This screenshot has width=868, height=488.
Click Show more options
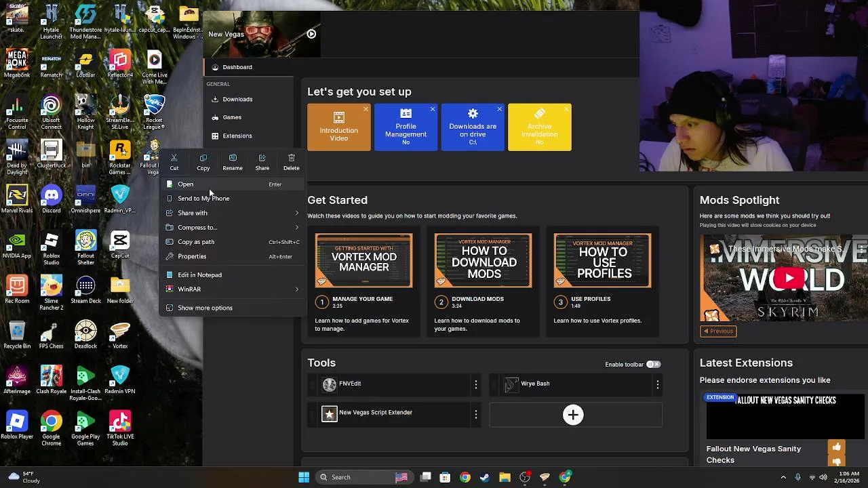coord(232,308)
